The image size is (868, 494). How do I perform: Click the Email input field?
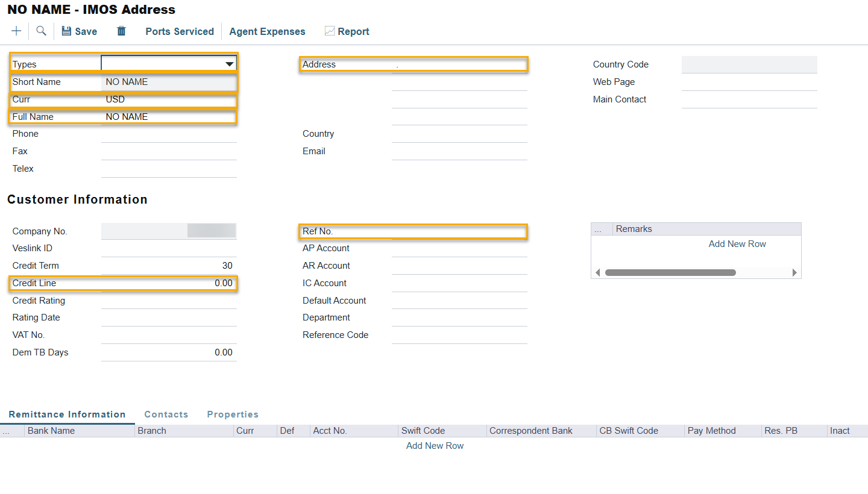459,152
